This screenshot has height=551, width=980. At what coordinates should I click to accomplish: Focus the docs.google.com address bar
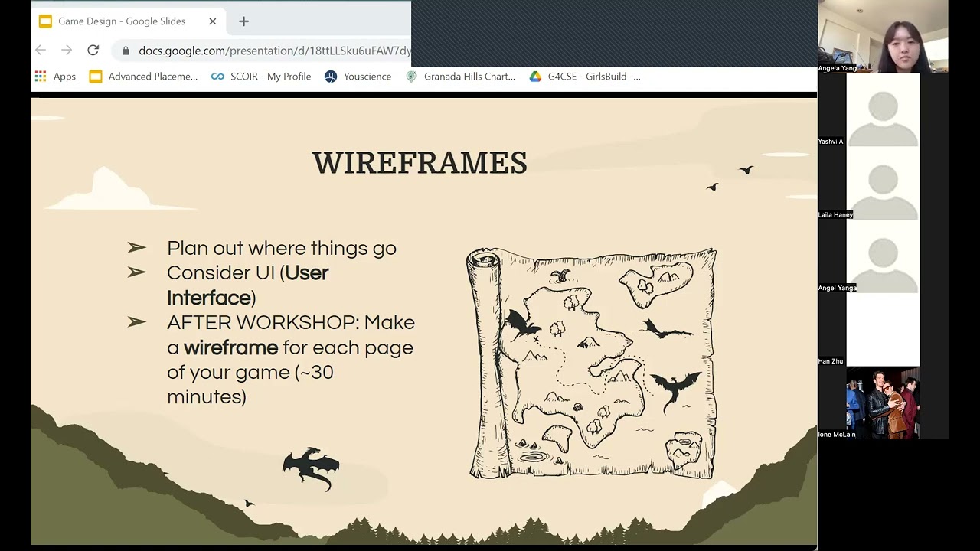262,51
